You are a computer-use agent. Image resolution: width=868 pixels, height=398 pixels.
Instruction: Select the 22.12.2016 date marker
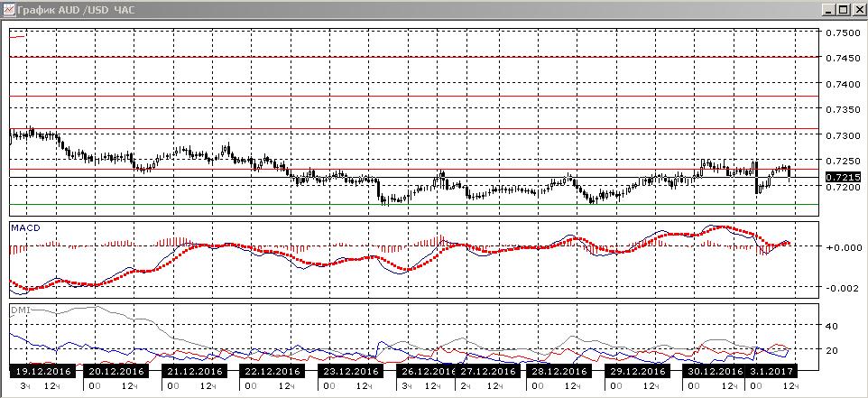point(272,371)
